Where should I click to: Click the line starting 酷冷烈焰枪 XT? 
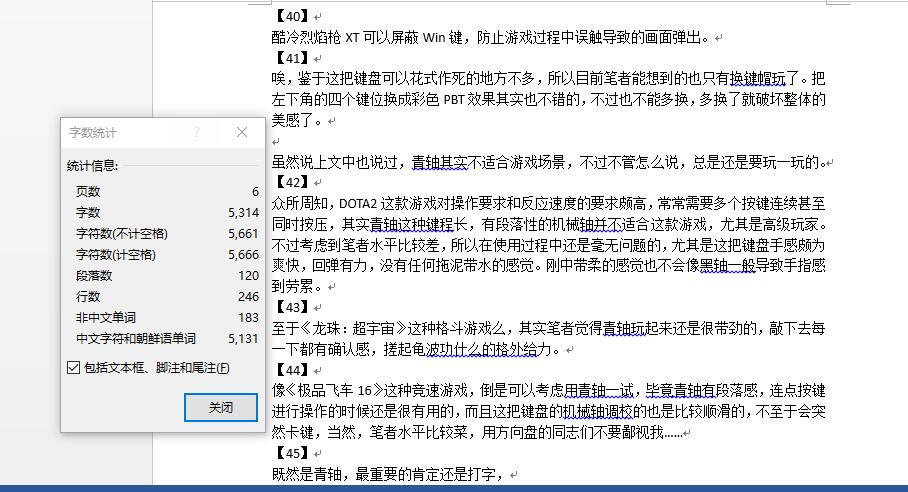(491, 38)
